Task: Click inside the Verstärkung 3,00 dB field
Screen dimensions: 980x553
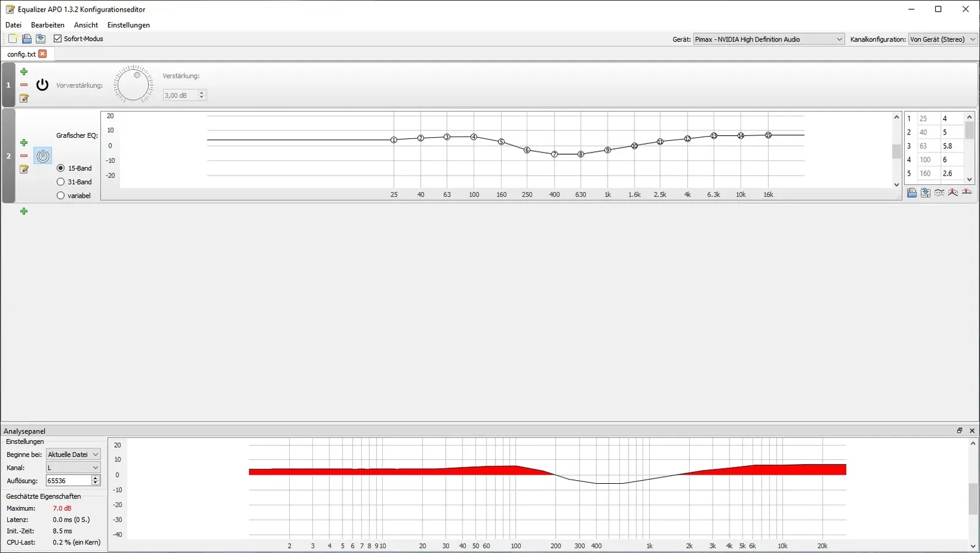Action: click(x=180, y=95)
